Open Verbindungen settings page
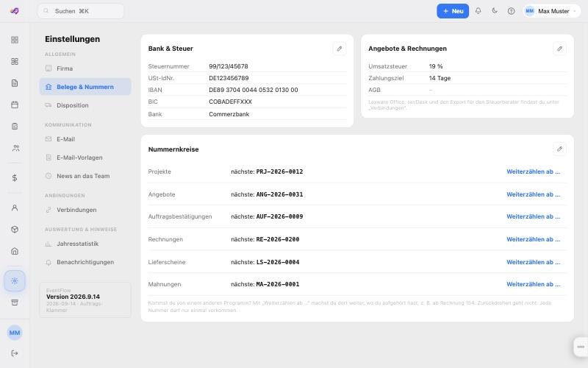Screen dimensions: 588x368 click(x=85, y=210)
